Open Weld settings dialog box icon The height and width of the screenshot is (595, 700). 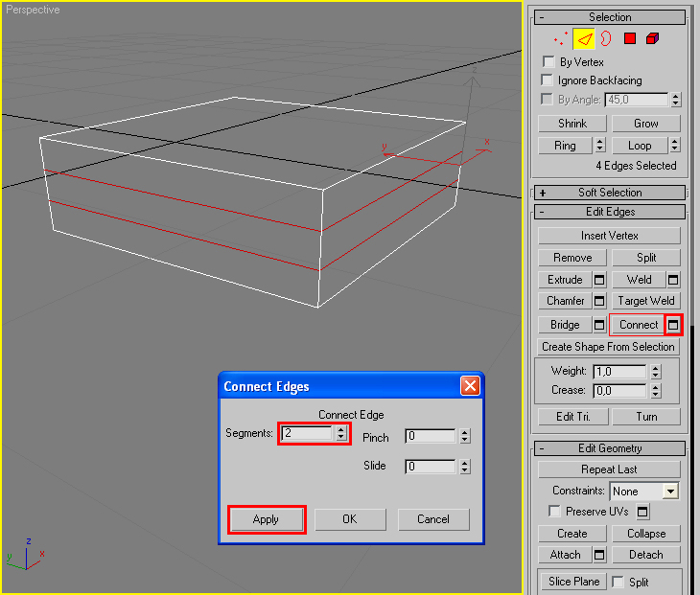(x=673, y=280)
